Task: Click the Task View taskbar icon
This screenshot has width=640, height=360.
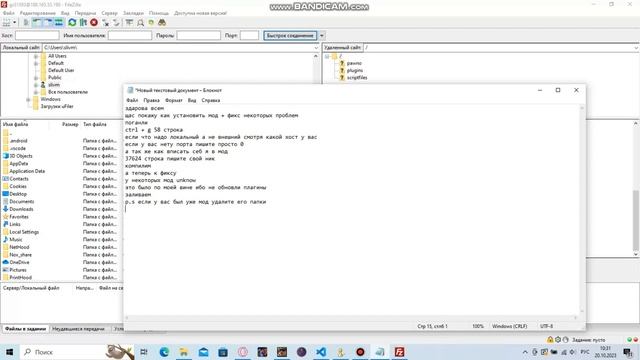Action: coord(144,352)
